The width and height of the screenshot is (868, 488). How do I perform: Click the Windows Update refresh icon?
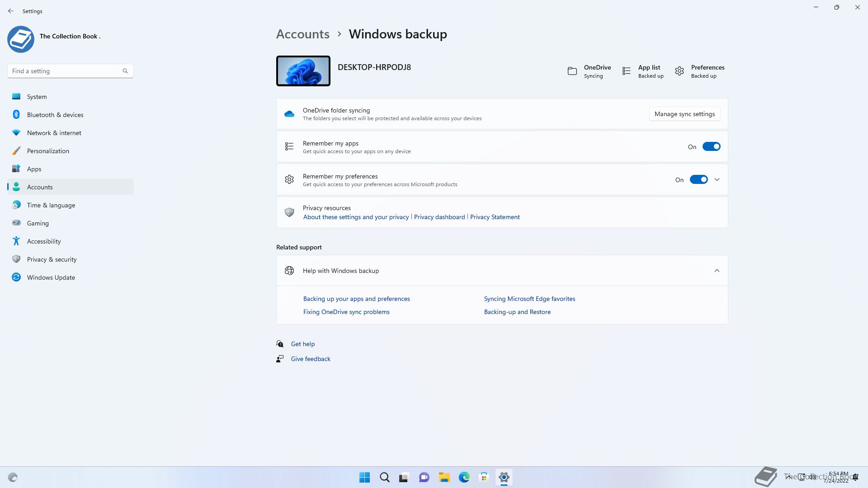pos(16,277)
